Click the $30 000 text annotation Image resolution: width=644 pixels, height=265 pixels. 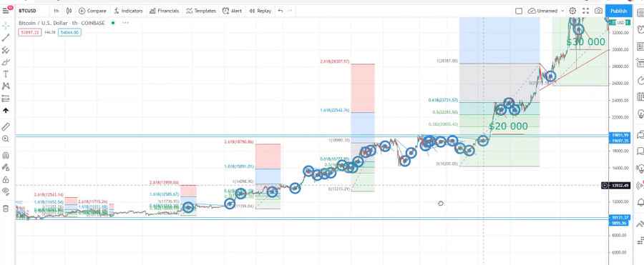(x=585, y=42)
